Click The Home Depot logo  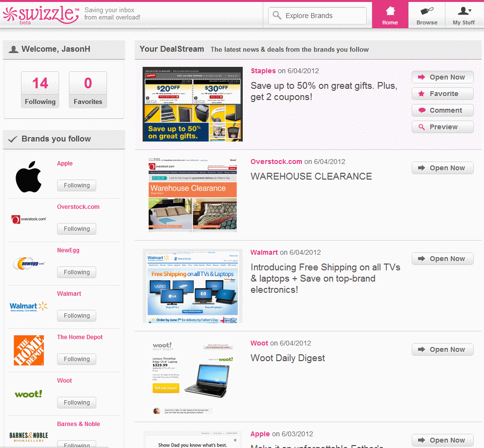tap(29, 350)
